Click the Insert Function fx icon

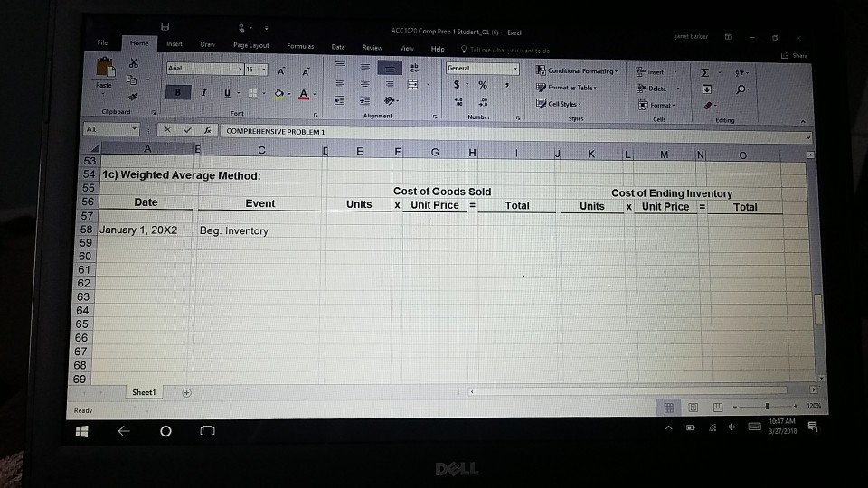(207, 130)
